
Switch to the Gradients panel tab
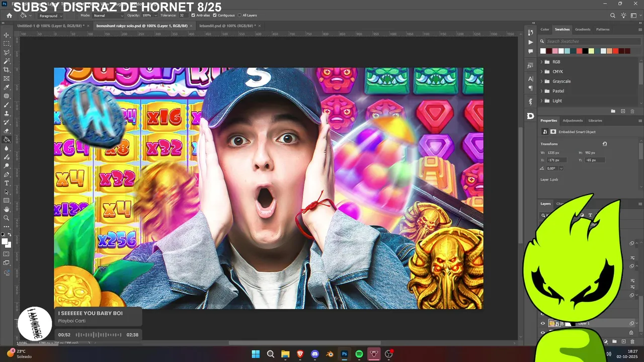click(583, 29)
